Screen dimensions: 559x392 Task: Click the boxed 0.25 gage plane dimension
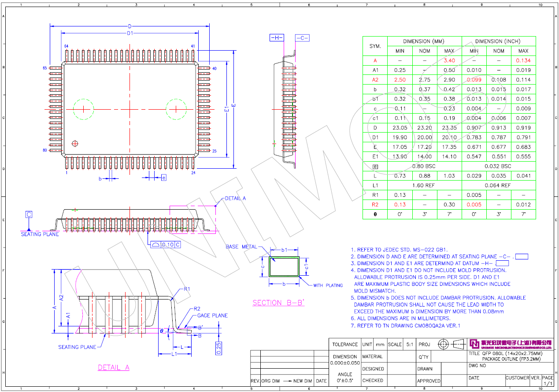(x=219, y=348)
